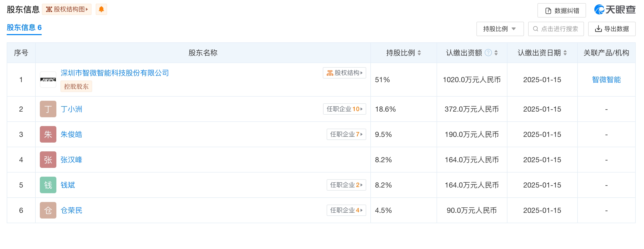The width and height of the screenshot is (644, 249).
Task: Select the 股东信息 6 tab
Action: click(24, 28)
